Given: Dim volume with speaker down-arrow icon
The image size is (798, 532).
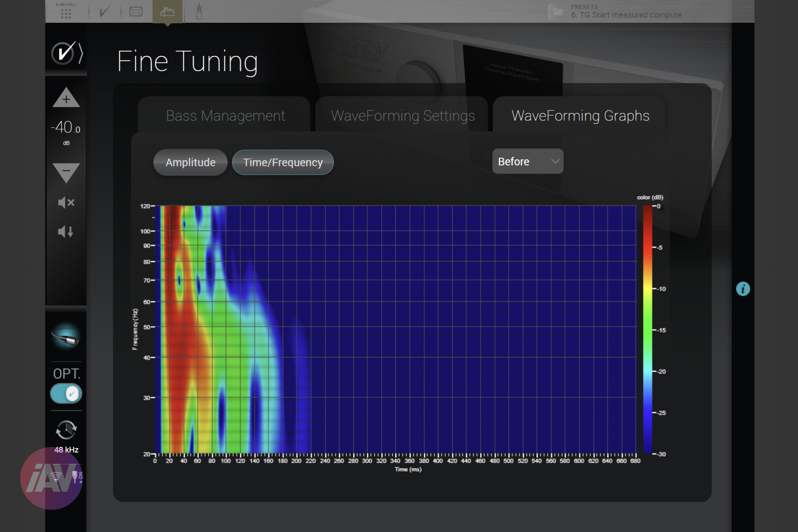Looking at the screenshot, I should [66, 231].
